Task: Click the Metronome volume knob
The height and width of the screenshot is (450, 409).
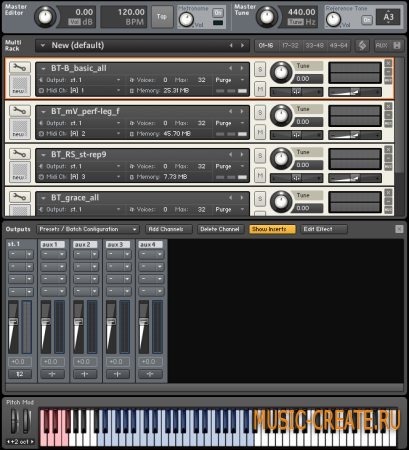Action: click(186, 20)
